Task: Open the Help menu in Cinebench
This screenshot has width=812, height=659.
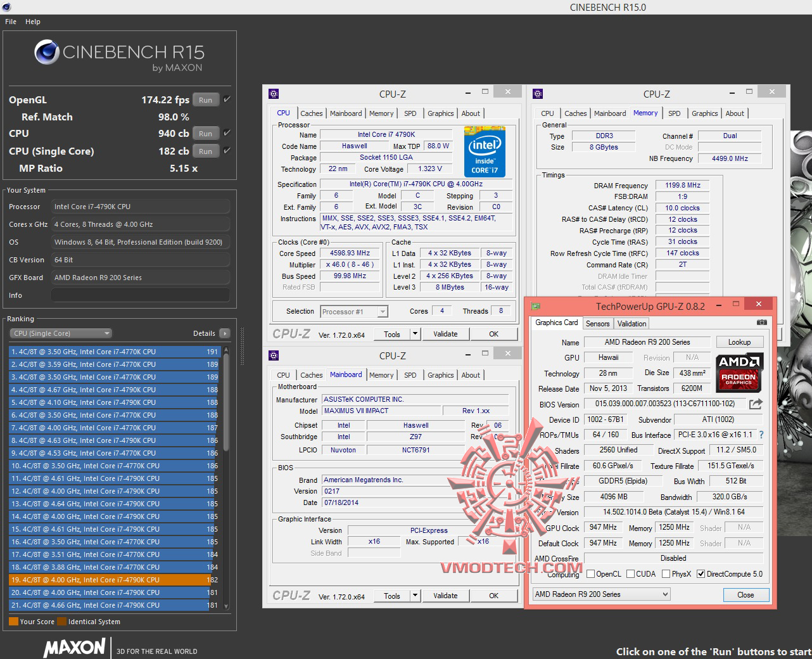Action: click(33, 22)
